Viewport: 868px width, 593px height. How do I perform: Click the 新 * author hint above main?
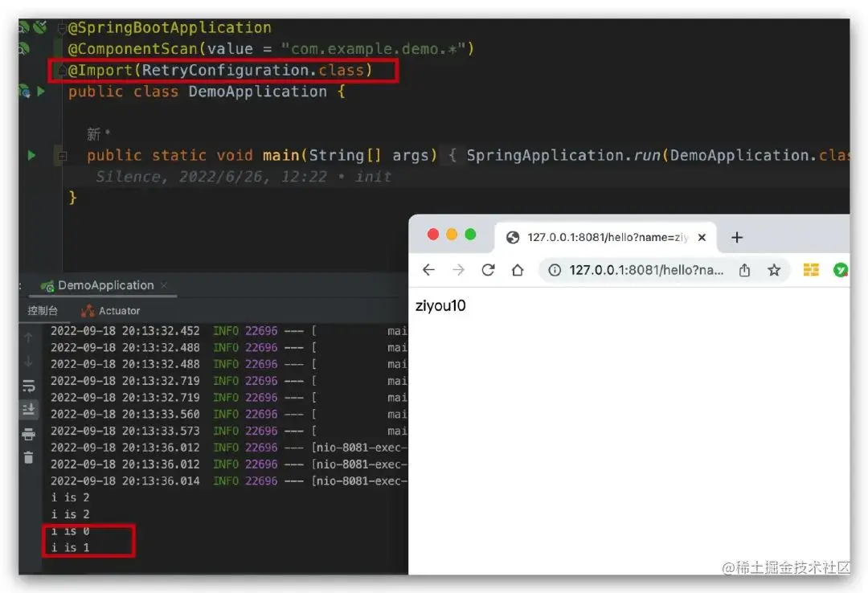(x=99, y=134)
